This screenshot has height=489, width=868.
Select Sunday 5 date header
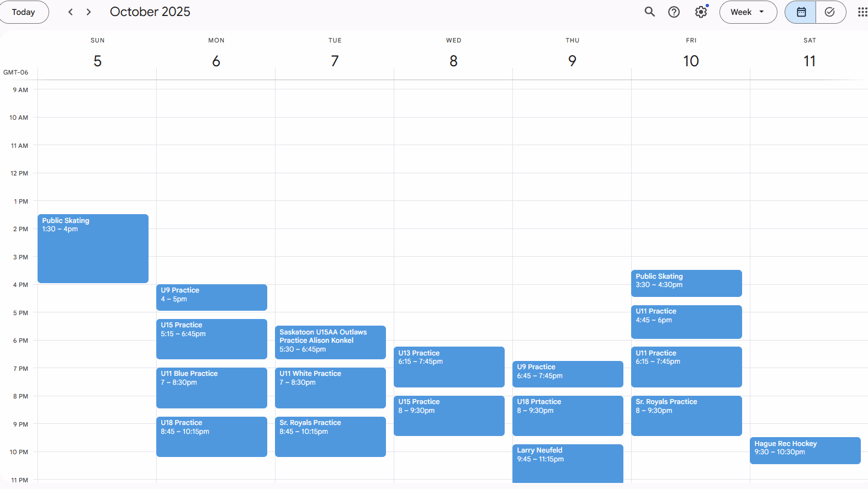(97, 61)
